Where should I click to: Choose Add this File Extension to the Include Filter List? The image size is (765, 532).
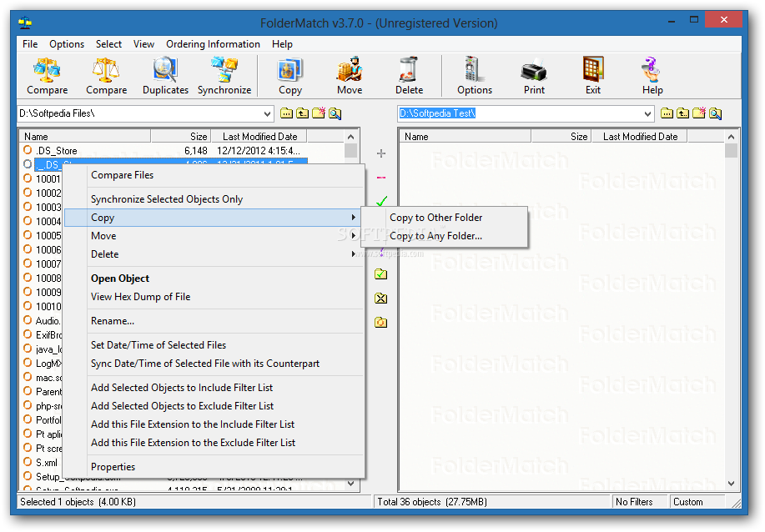tap(214, 424)
